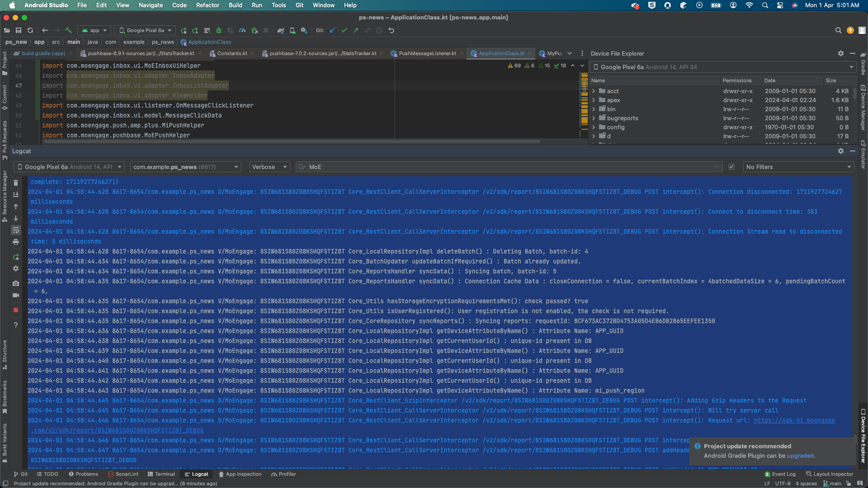This screenshot has height=488, width=868.
Task: Open the Event Log button
Action: point(780,474)
